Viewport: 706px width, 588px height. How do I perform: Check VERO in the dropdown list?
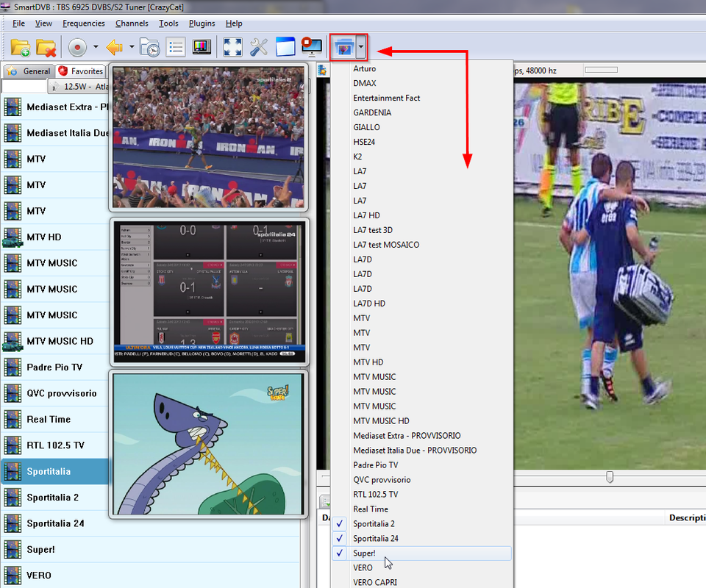coord(421,567)
